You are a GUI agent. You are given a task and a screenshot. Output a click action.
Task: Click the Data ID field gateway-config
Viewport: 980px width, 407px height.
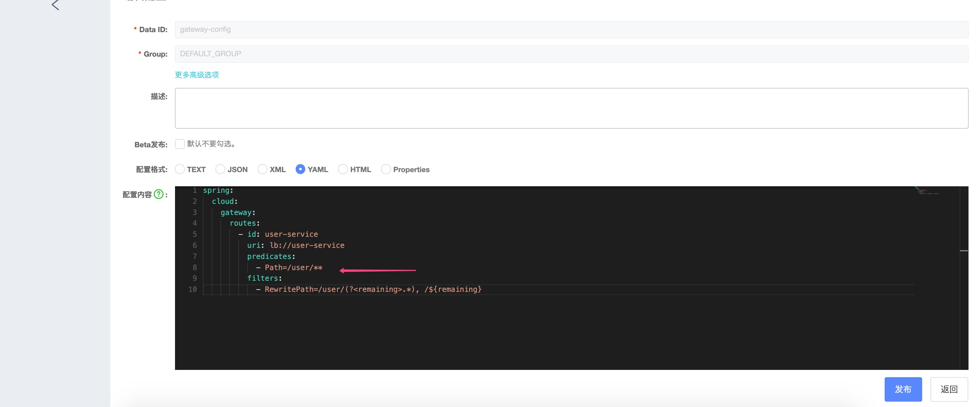click(x=571, y=29)
